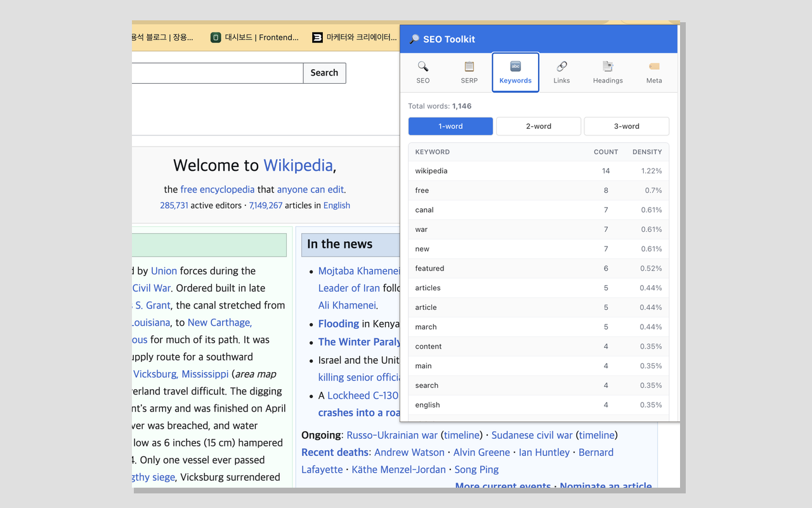812x508 pixels.
Task: Open the Vicksburg, Mississippi link
Action: tap(181, 374)
